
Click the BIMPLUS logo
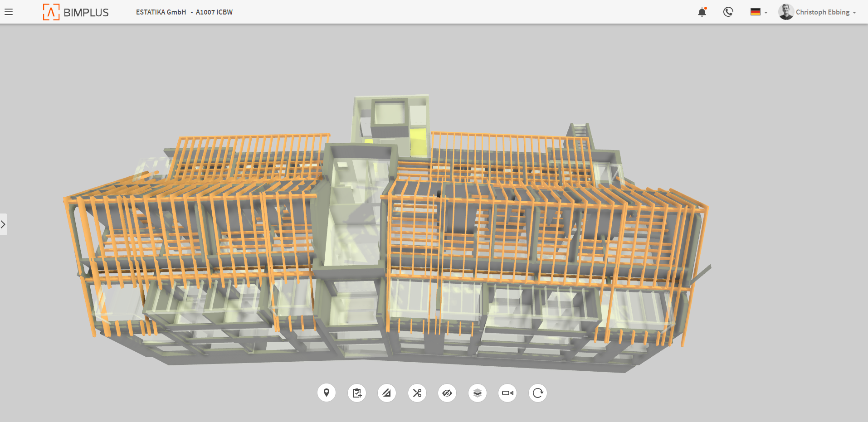76,12
